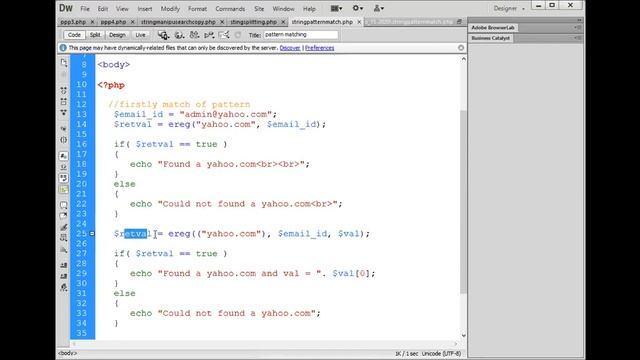Click the code view scroll-up arrow
Image resolution: width=640 pixels, height=360 pixels.
(x=463, y=59)
